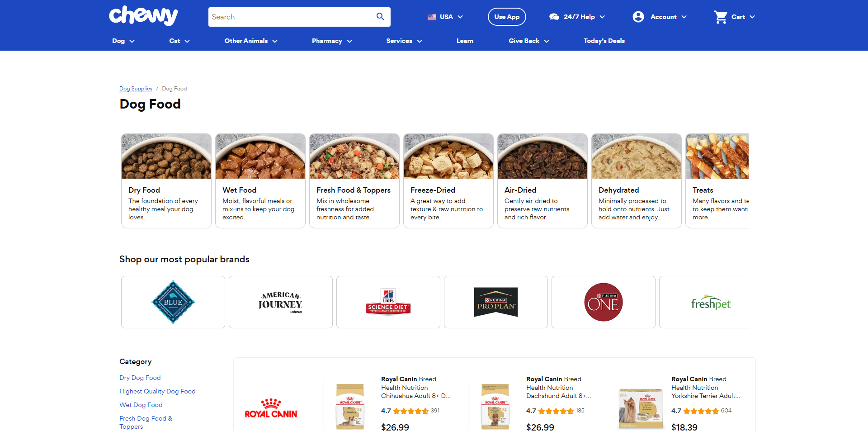Viewport: 868px width, 431px height.
Task: Expand the Dog menu chevron
Action: 132,41
